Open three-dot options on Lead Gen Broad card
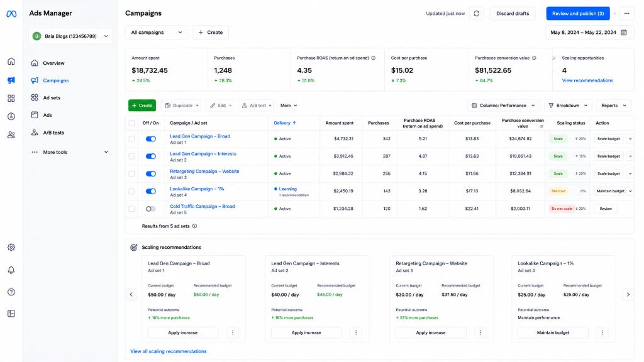 tap(233, 332)
